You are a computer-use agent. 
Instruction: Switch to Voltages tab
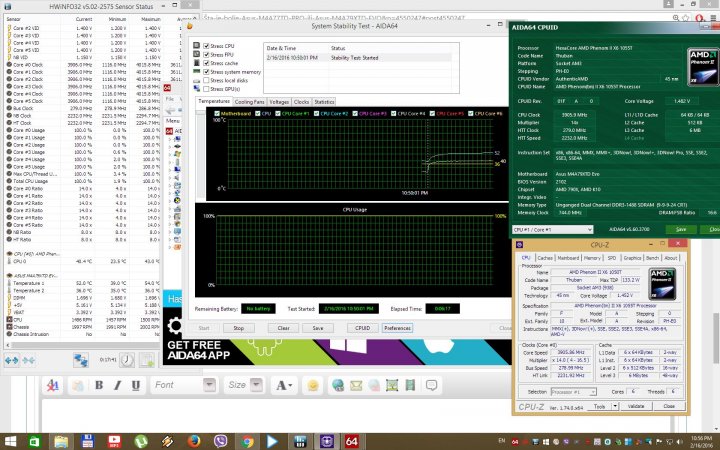tap(279, 102)
